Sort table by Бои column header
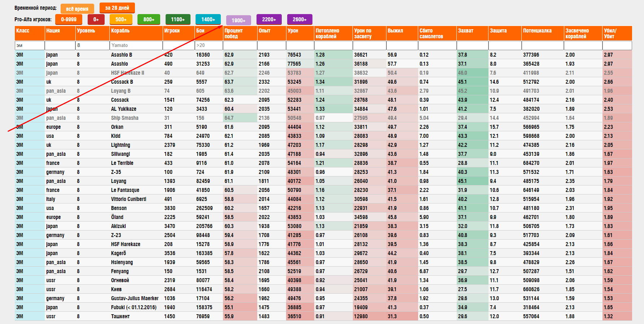644x324 pixels. point(209,33)
